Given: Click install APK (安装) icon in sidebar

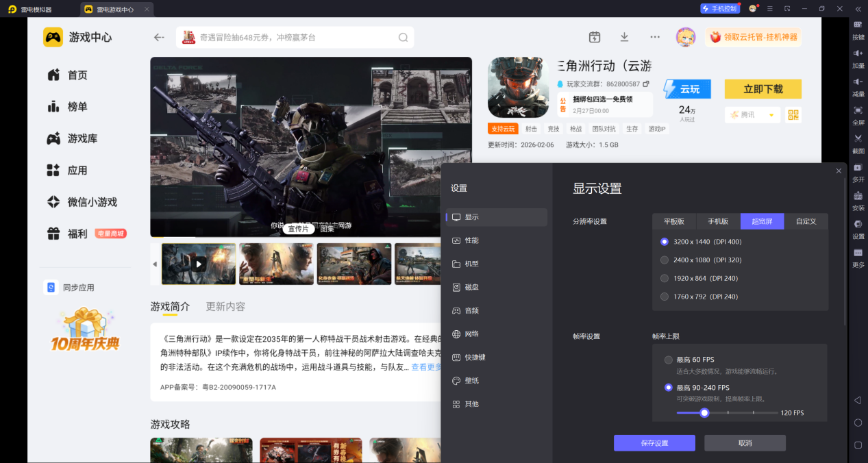Looking at the screenshot, I should [858, 199].
